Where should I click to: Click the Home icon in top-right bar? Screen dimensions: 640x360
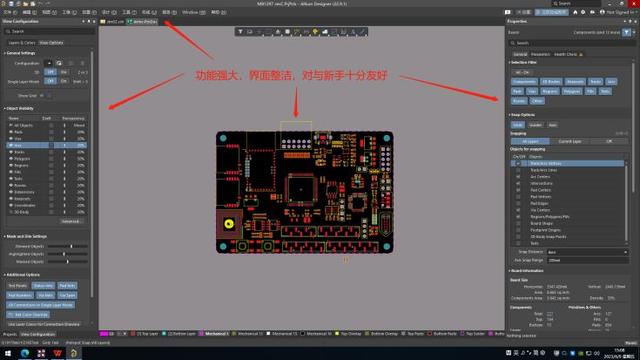click(x=575, y=12)
